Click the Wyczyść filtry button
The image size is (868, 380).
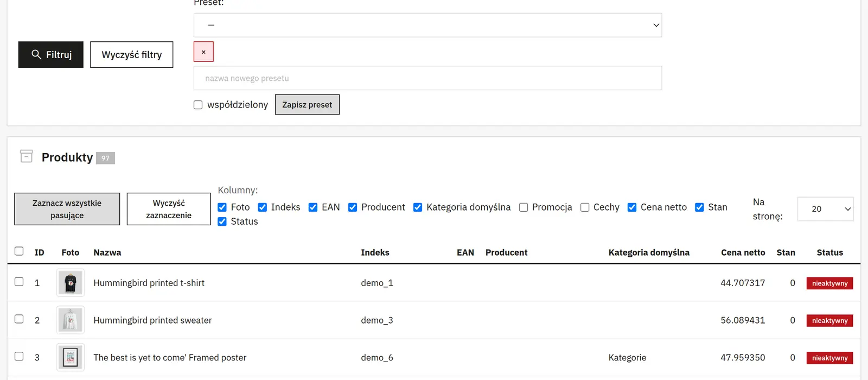(x=132, y=55)
